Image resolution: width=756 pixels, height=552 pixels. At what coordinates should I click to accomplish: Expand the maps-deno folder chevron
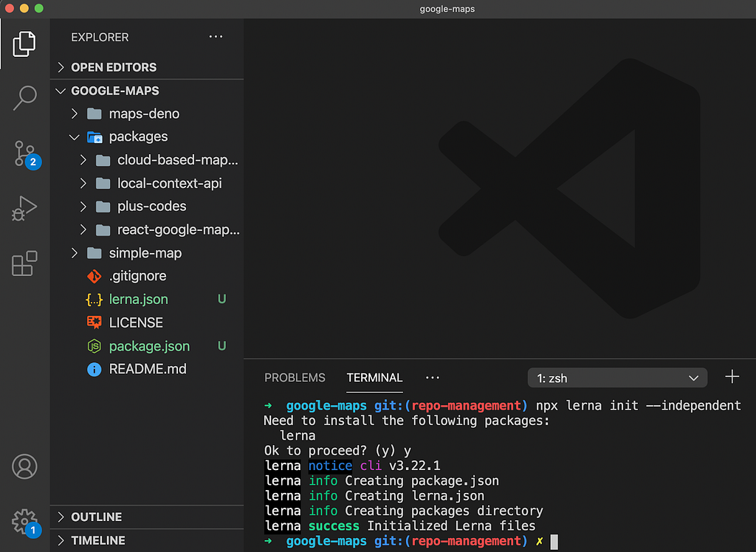pyautogui.click(x=75, y=114)
